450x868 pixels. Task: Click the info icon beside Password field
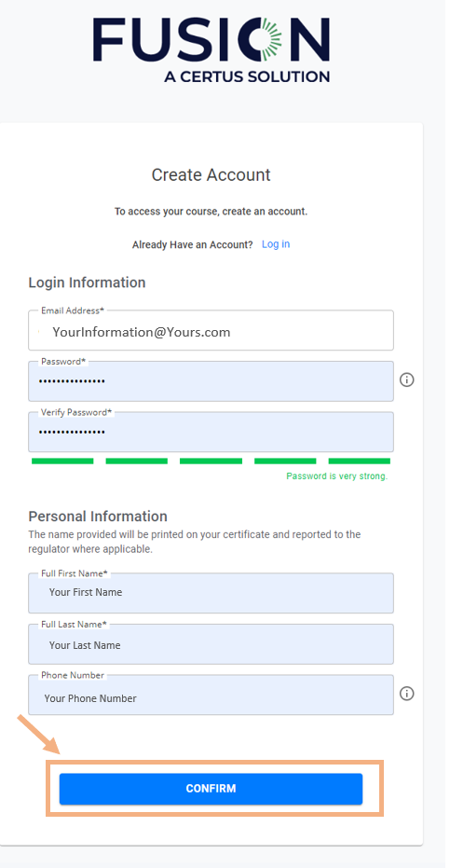[x=407, y=379]
